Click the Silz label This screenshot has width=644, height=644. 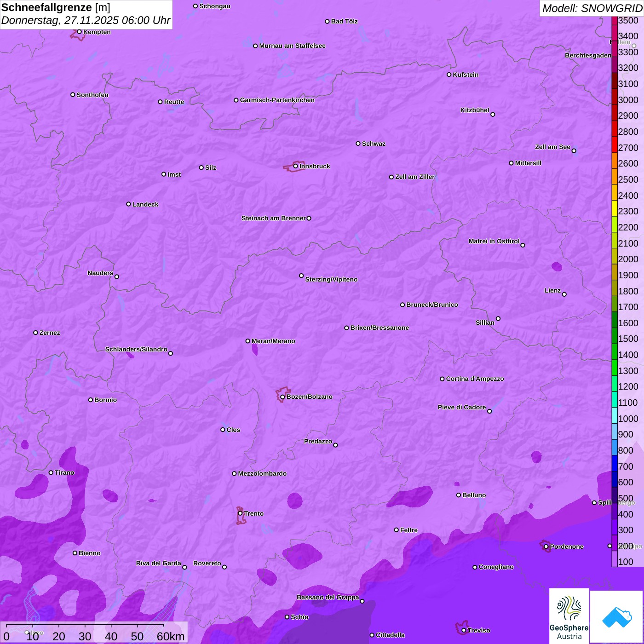pos(210,167)
